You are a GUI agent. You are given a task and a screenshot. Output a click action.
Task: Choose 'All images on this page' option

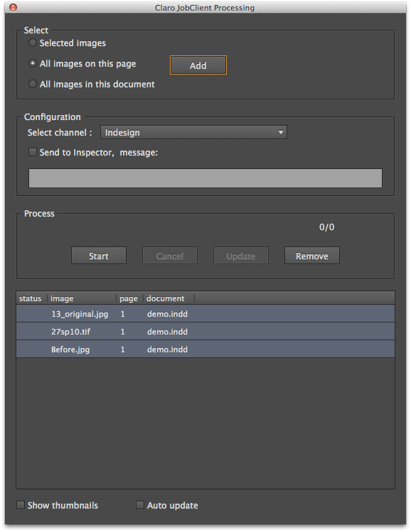[x=33, y=63]
